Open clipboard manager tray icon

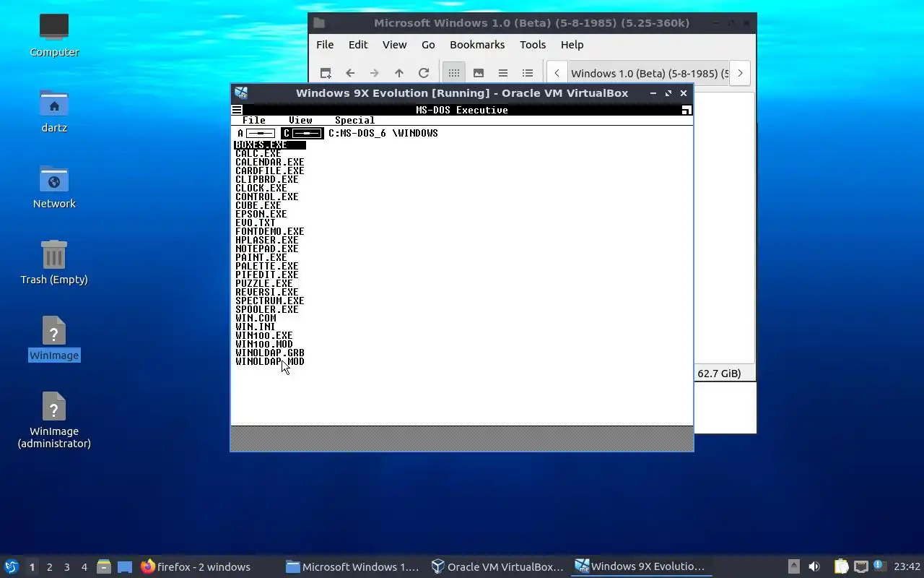(x=841, y=566)
